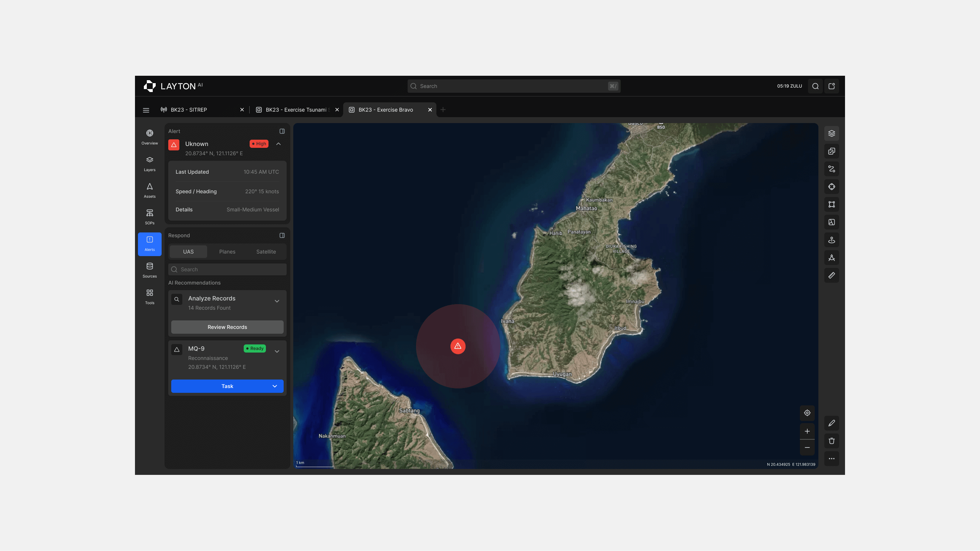
Task: Close the BK23 - Exercise Bravo tab
Action: point(430,110)
